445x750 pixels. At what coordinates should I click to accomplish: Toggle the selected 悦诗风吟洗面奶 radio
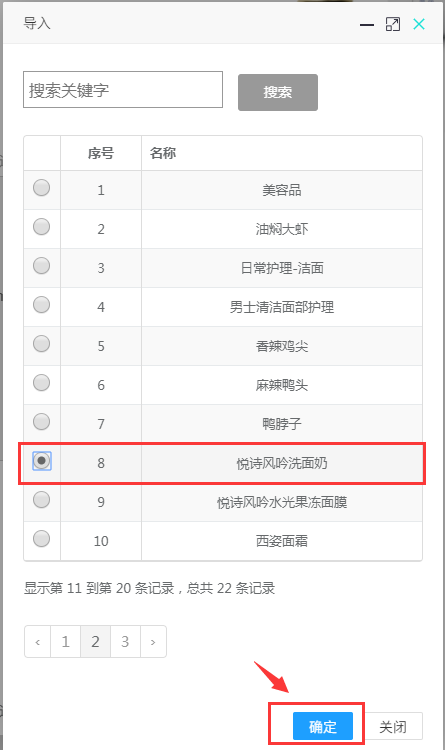(42, 461)
